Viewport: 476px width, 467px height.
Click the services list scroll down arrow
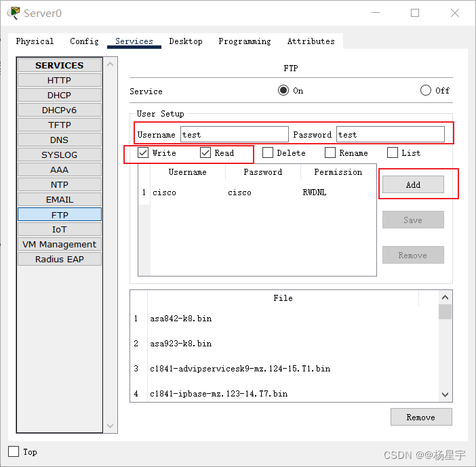[111, 426]
